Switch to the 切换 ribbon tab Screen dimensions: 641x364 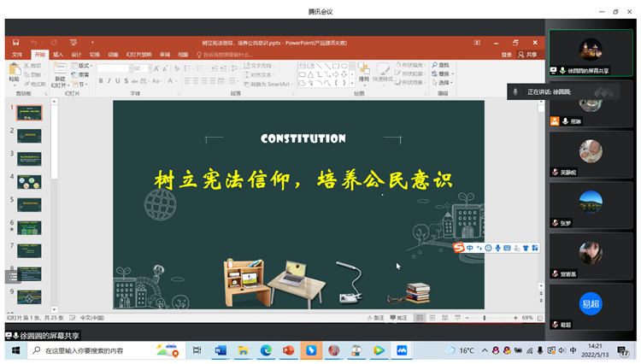(x=95, y=55)
